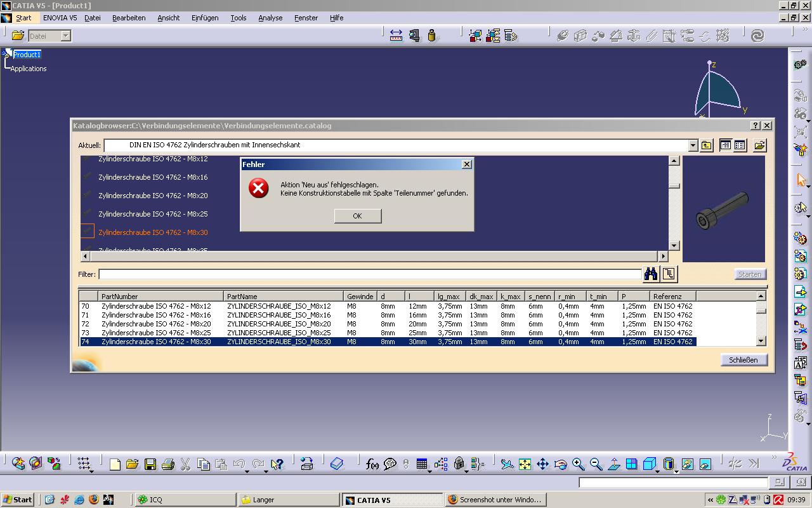Go up one catalog level icon
812x508 pixels.
(x=707, y=145)
